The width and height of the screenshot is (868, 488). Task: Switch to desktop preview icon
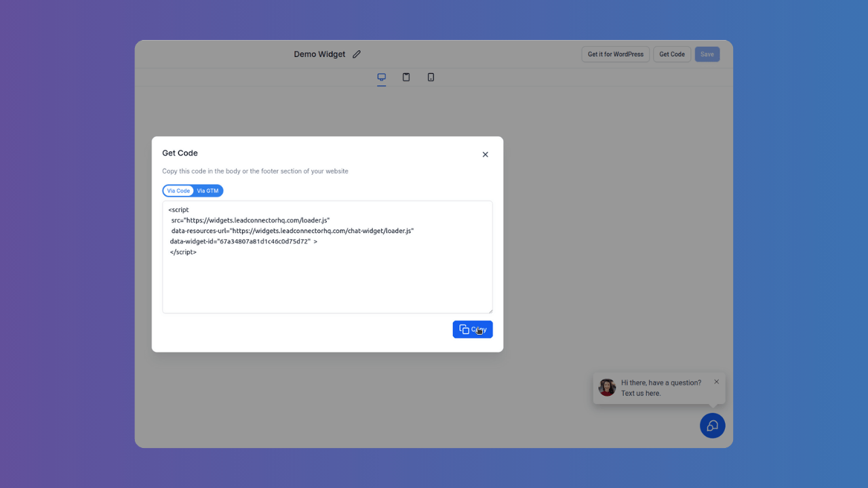pos(382,77)
